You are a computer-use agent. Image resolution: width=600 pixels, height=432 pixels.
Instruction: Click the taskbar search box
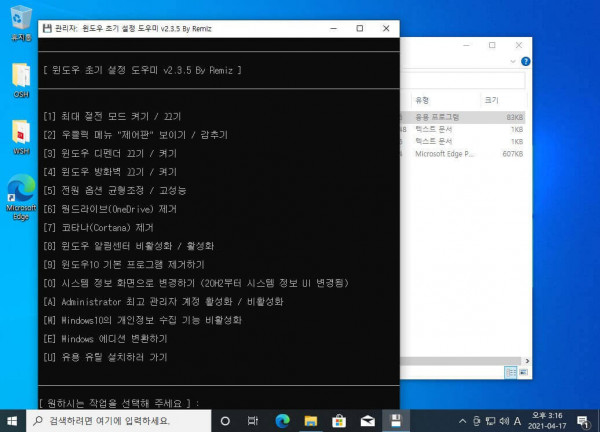tap(119, 421)
